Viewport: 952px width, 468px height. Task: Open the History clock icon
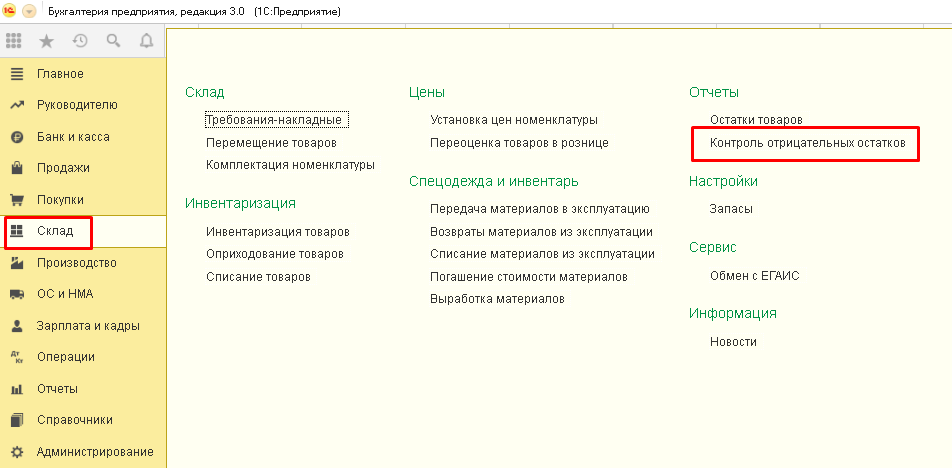80,41
